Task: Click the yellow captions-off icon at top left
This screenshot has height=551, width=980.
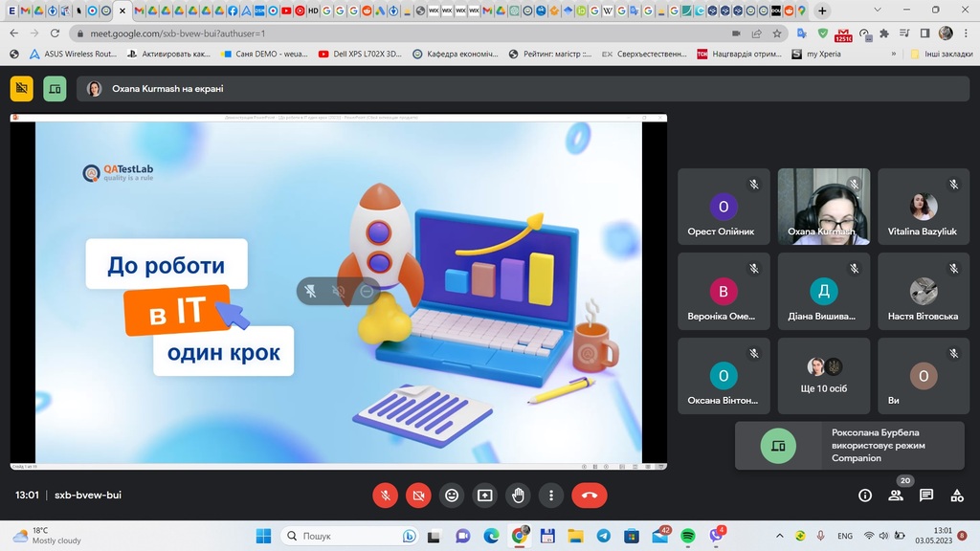Action: point(21,89)
